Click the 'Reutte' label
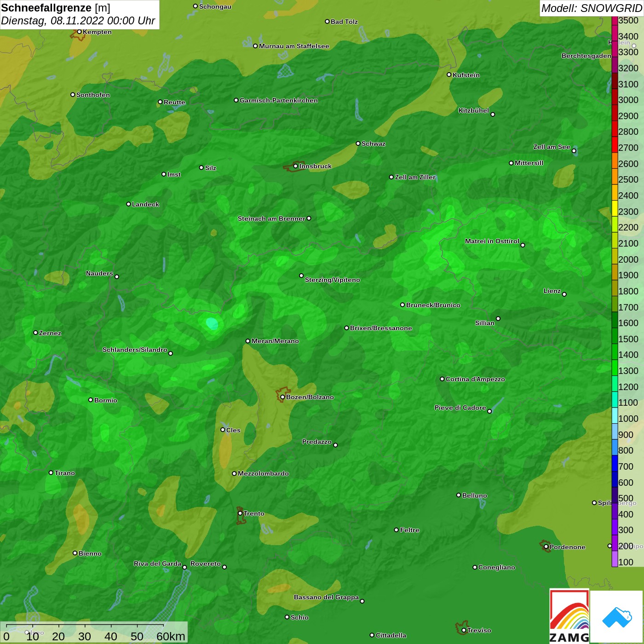 [174, 102]
